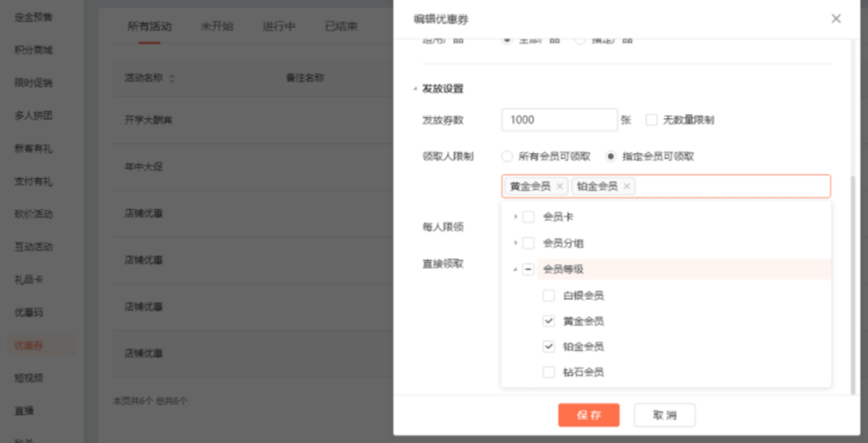Select the 年中大促 activity row
The image size is (868, 443).
click(253, 168)
